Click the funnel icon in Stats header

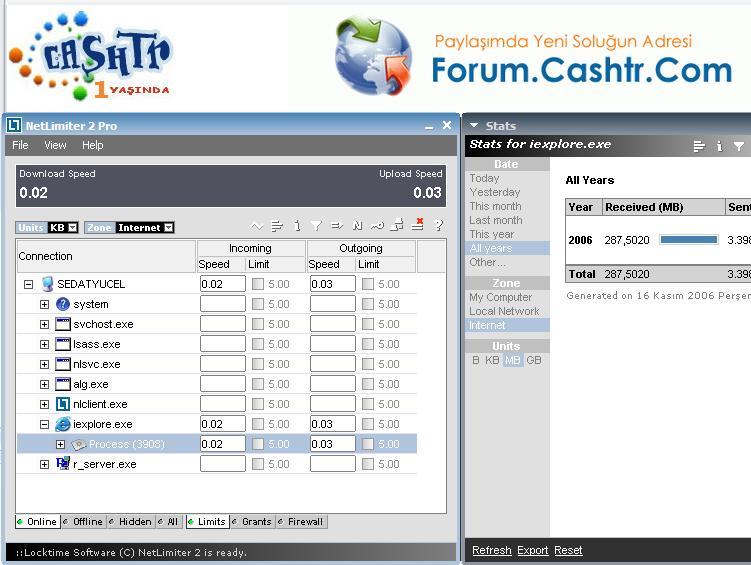coord(739,146)
